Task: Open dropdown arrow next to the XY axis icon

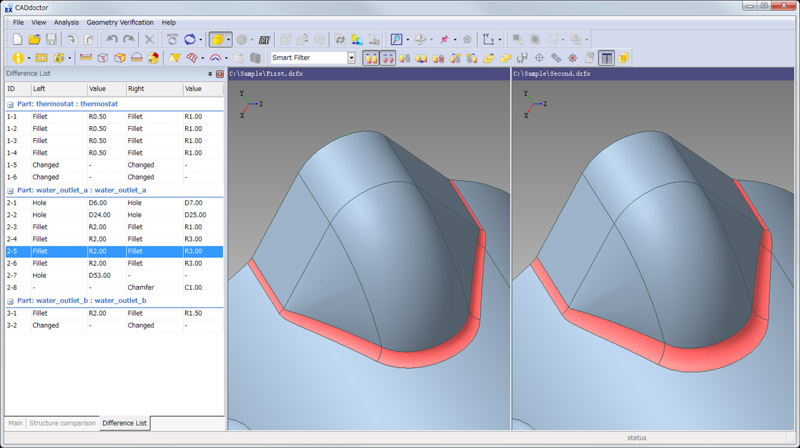Action: pyautogui.click(x=499, y=39)
